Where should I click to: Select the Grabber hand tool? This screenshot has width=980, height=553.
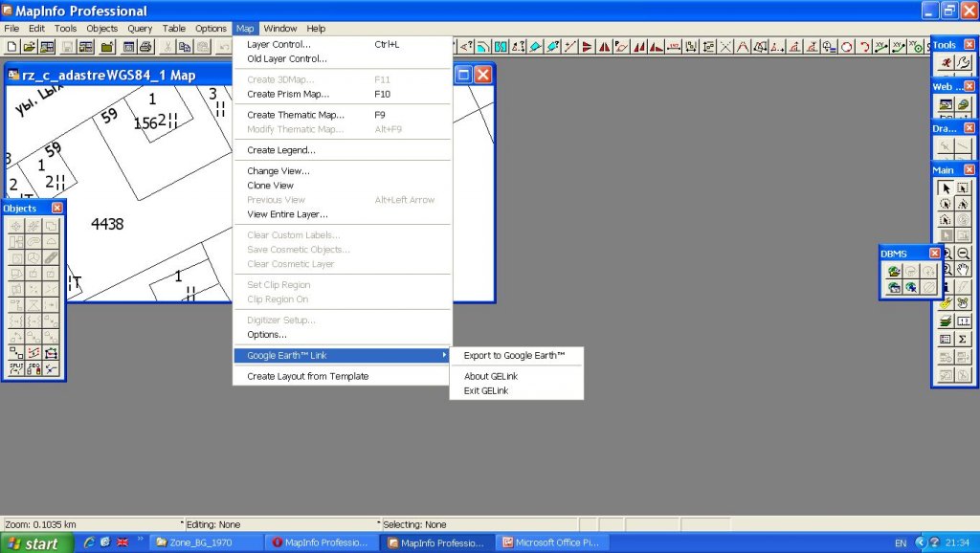(x=963, y=270)
